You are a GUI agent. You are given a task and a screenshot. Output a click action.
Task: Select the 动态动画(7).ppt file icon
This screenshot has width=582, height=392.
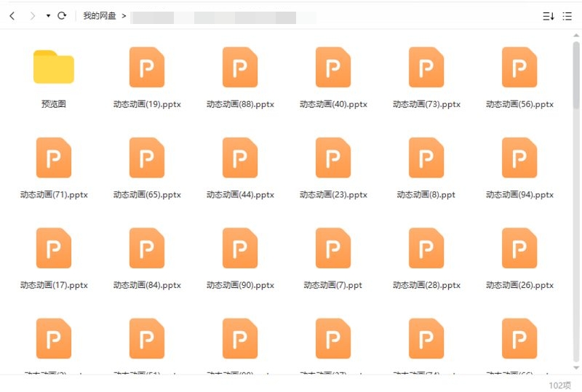click(333, 248)
